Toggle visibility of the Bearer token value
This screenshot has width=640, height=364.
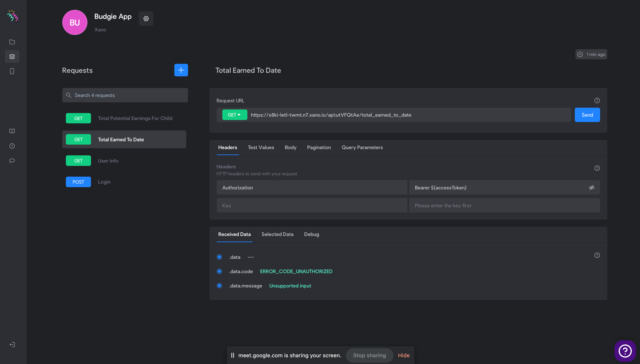point(591,188)
